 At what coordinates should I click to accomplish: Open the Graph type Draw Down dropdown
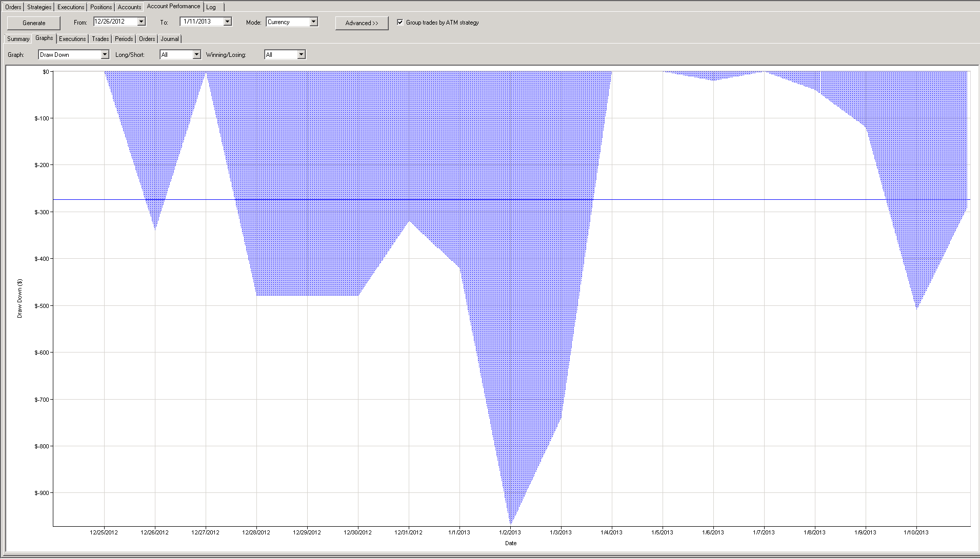pyautogui.click(x=74, y=55)
